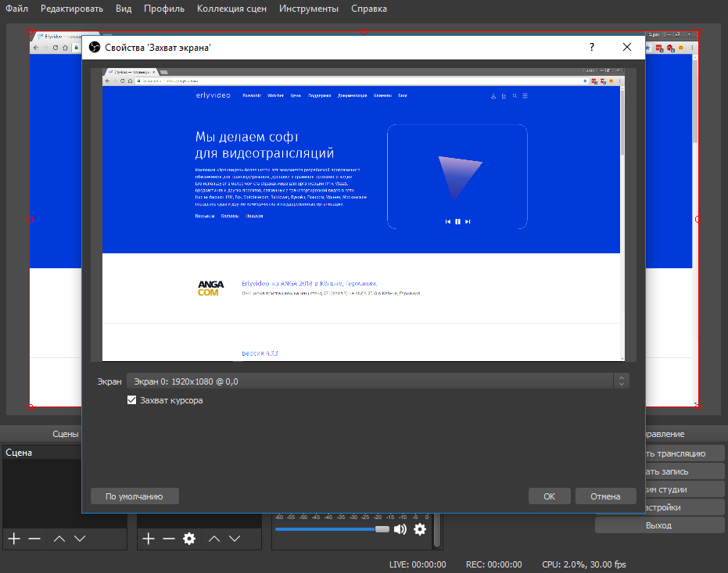Screen dimensions: 728x573
Task: Open the Профиль menu
Action: (x=164, y=9)
